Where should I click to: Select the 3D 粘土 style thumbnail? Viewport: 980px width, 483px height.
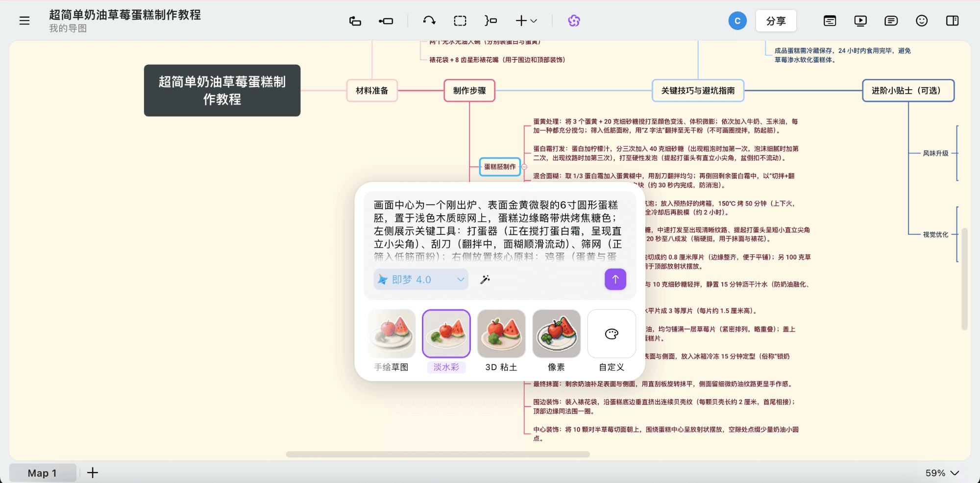point(501,333)
